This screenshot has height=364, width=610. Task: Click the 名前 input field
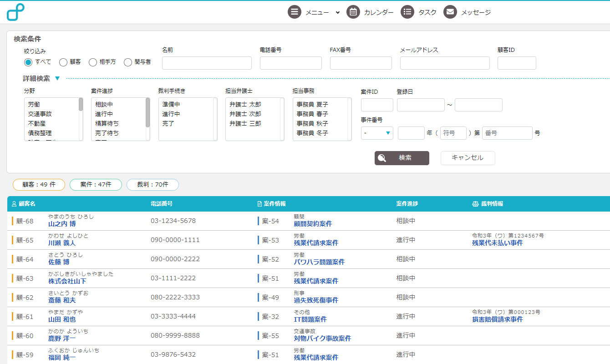pos(207,63)
